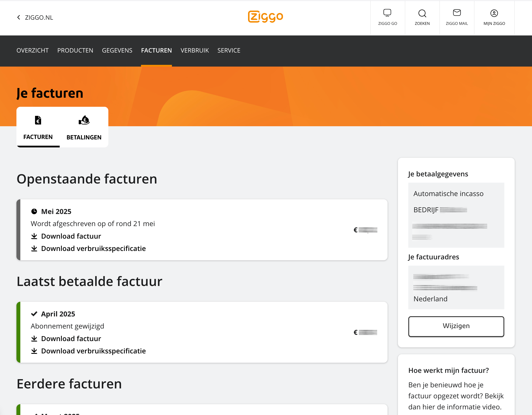Click download icon for April 2025 verbruiksspecificatie
The width and height of the screenshot is (532, 415).
pos(34,351)
